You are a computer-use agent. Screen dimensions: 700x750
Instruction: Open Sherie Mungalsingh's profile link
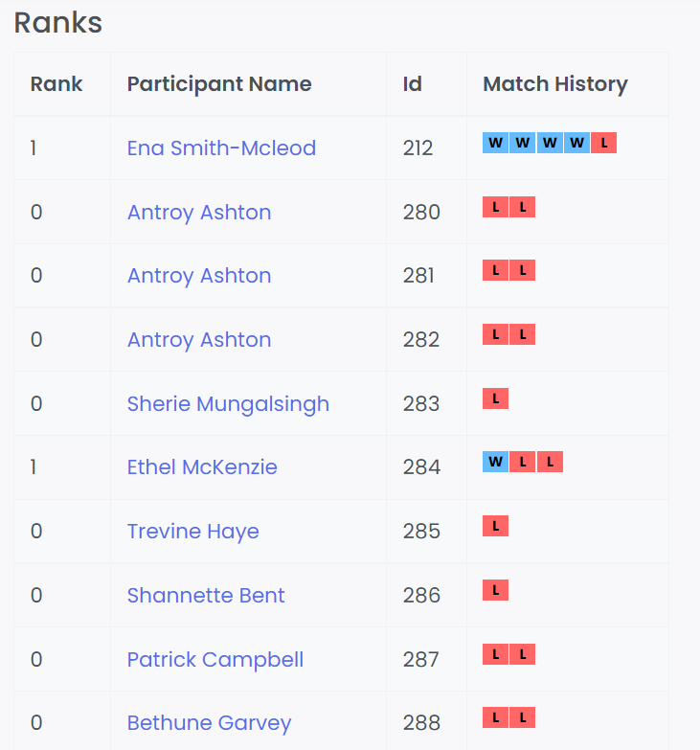(x=228, y=404)
